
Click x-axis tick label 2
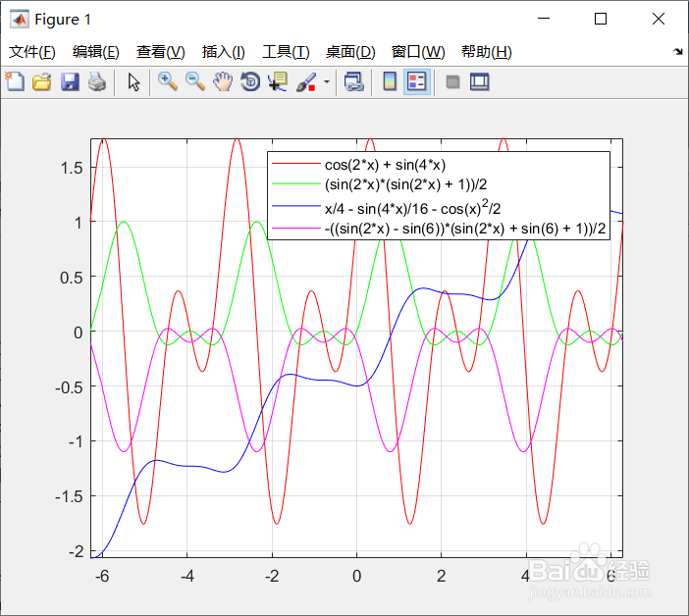click(x=441, y=576)
